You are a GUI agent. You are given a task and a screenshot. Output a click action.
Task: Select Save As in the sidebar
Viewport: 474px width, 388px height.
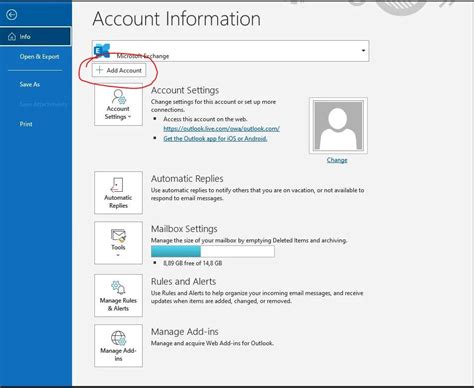pos(30,84)
